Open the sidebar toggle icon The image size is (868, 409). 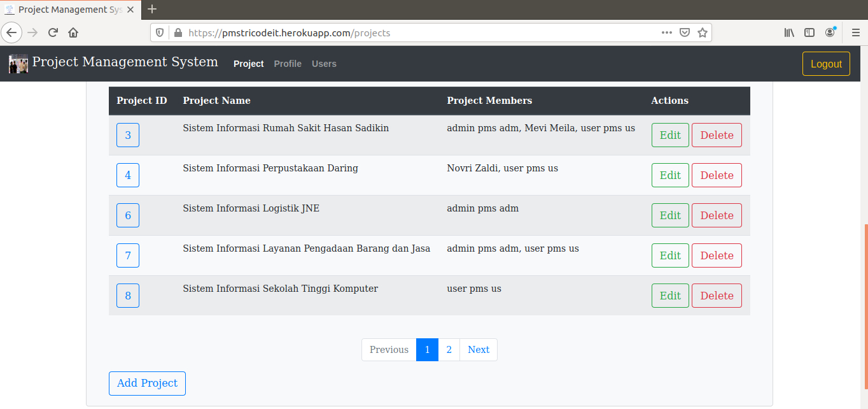809,32
